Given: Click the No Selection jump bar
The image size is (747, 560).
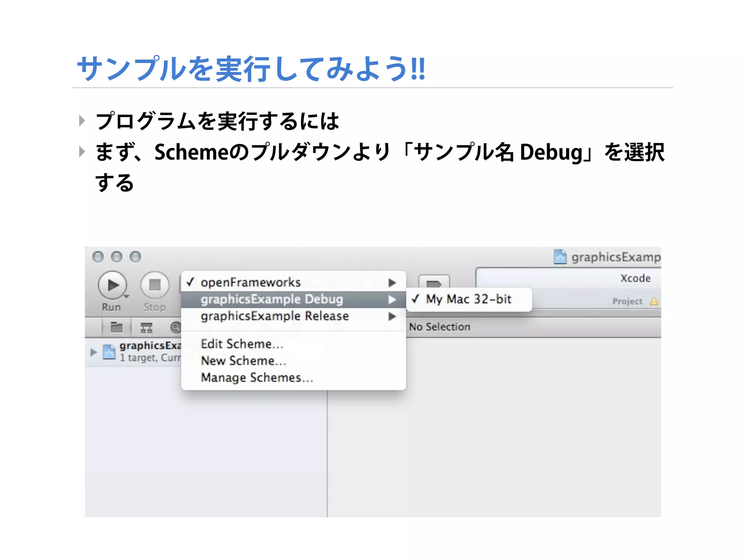Looking at the screenshot, I should point(440,327).
